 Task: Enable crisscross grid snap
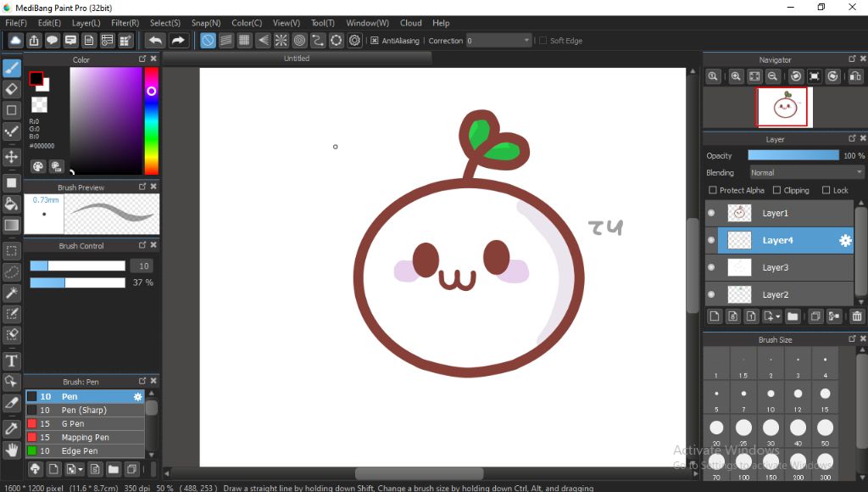click(244, 41)
